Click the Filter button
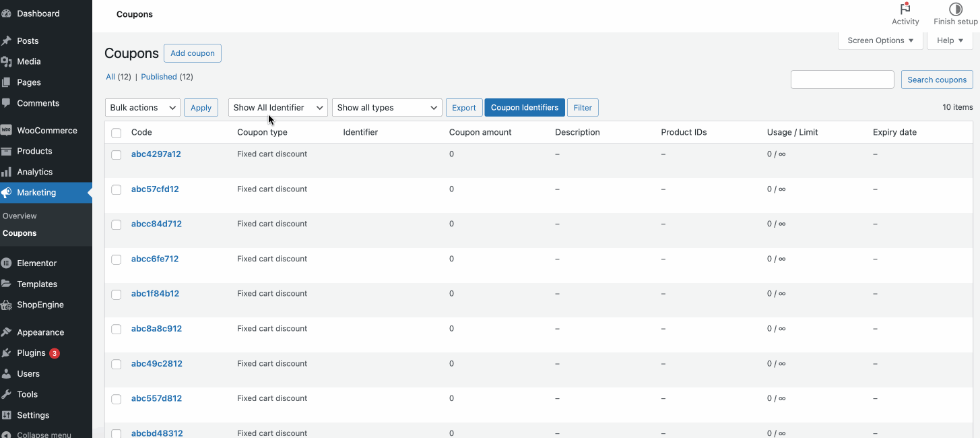980x438 pixels. click(x=583, y=108)
